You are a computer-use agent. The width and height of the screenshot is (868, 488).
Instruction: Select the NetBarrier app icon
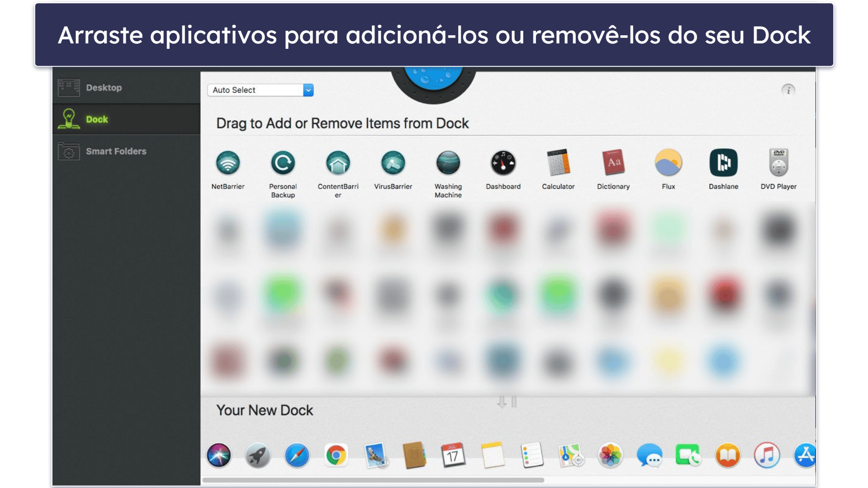tap(228, 163)
